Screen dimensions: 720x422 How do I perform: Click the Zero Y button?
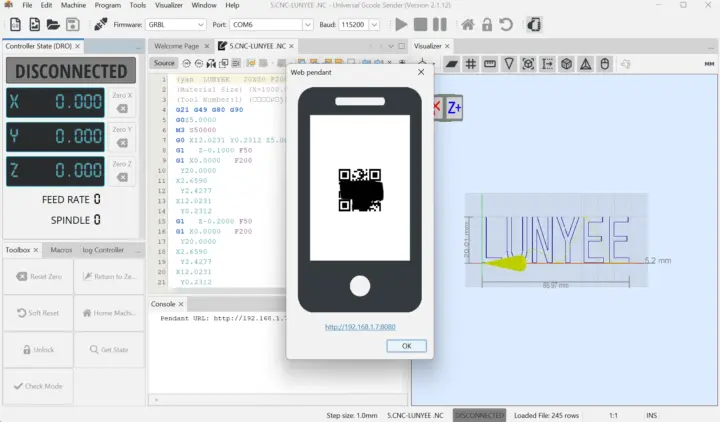122,136
